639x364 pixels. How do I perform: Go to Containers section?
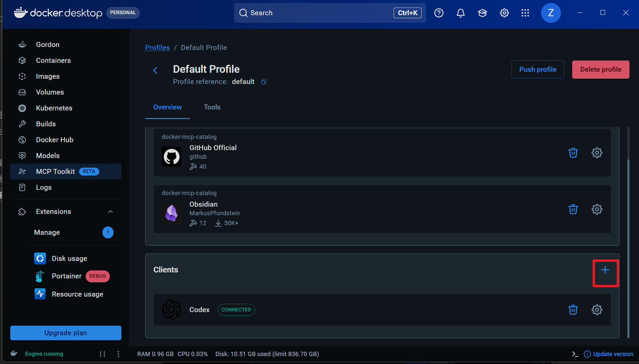pyautogui.click(x=66, y=61)
